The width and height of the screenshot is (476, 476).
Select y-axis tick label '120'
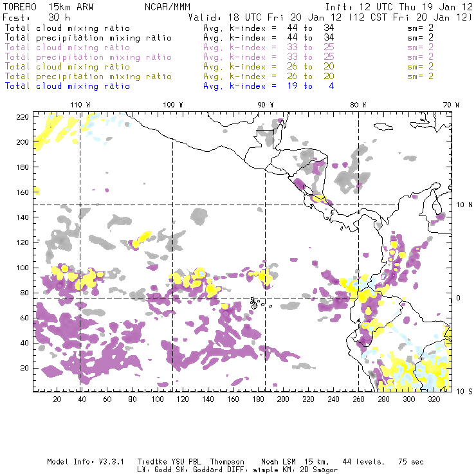22,243
